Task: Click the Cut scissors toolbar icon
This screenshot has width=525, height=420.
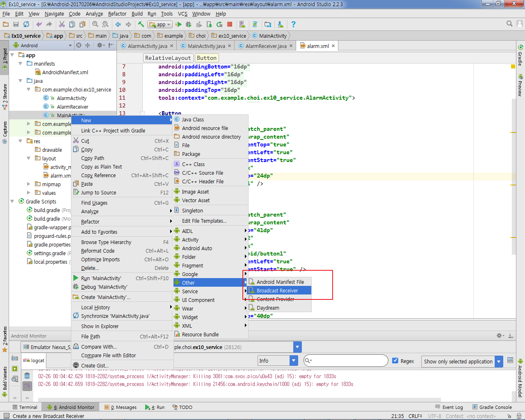Action: pyautogui.click(x=62, y=25)
